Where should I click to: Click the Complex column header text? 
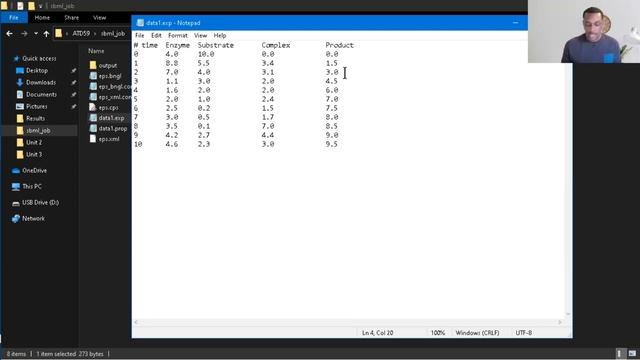coord(276,45)
